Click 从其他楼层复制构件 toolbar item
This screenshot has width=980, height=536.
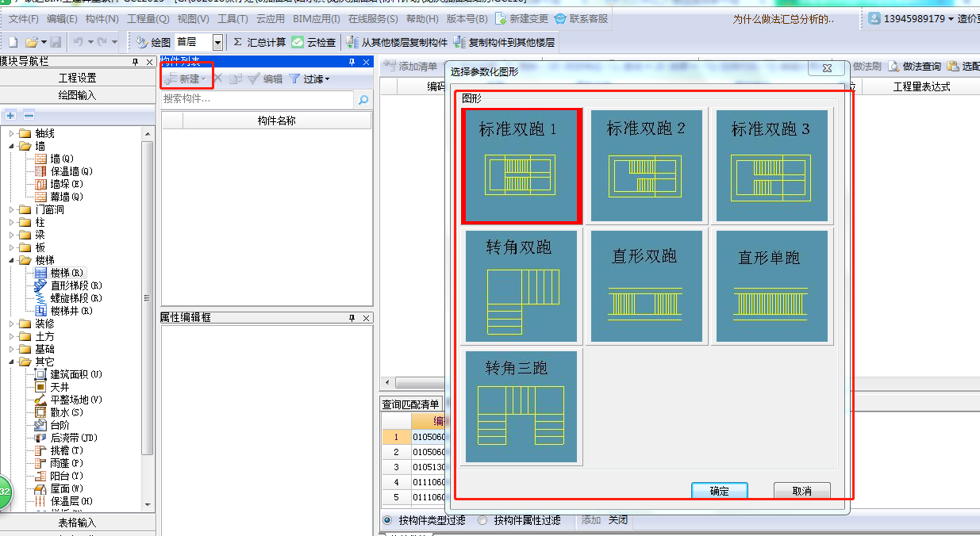398,42
